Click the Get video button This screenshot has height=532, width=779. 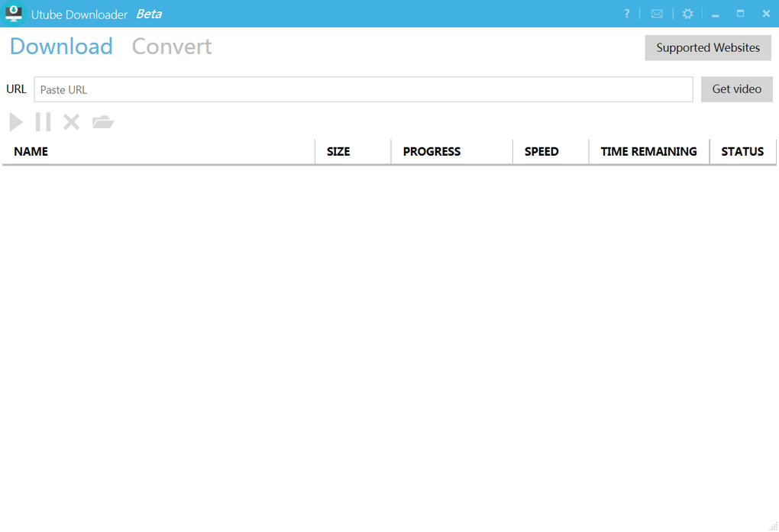[737, 89]
